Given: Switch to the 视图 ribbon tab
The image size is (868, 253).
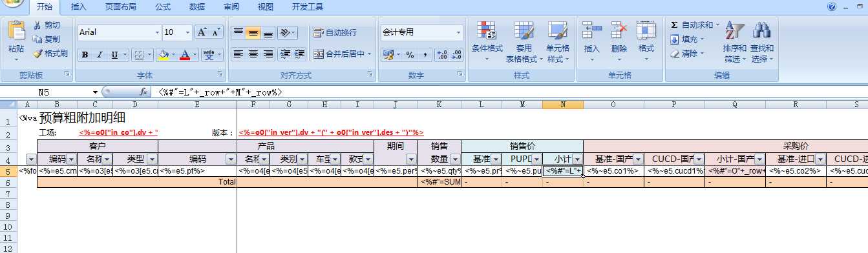Looking at the screenshot, I should (x=266, y=7).
